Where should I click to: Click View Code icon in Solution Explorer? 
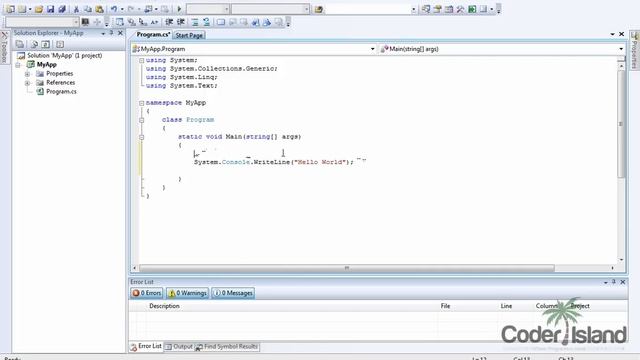point(60,44)
